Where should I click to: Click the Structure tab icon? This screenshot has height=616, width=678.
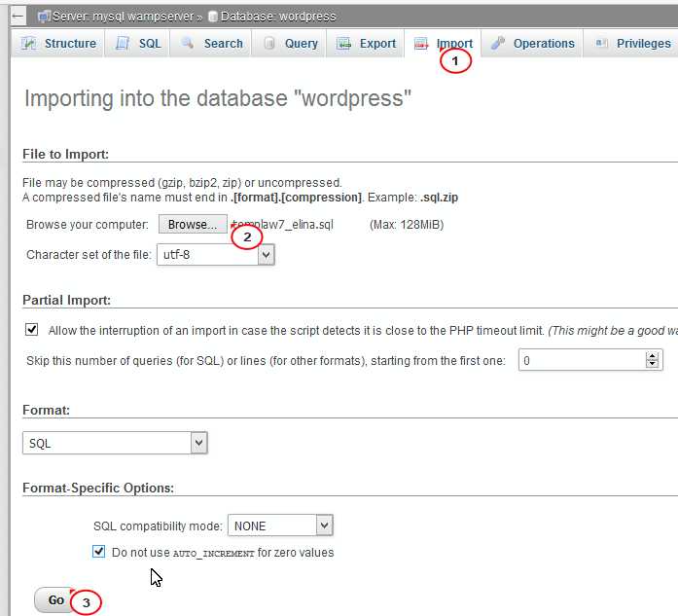[28, 43]
